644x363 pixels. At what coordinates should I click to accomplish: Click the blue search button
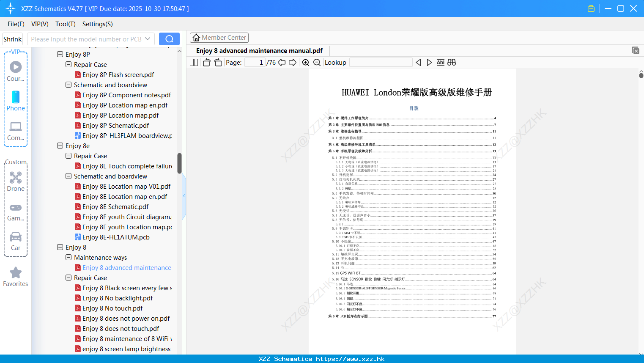tap(169, 39)
